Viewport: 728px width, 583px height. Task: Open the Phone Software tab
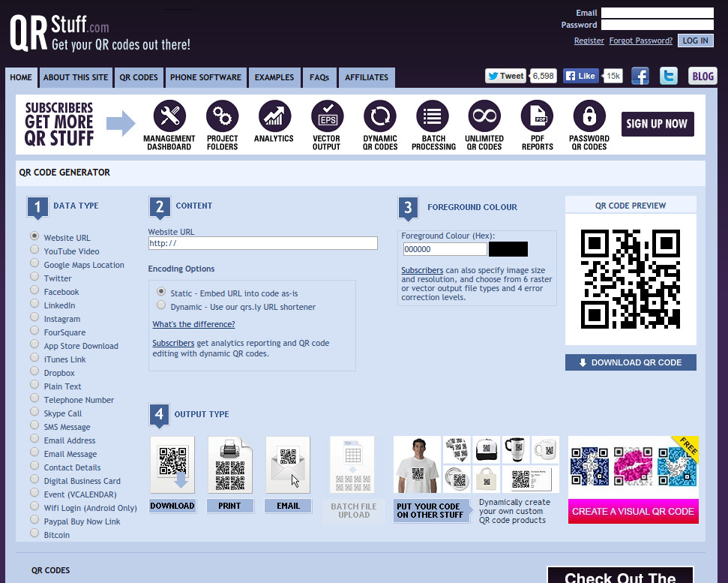(205, 77)
